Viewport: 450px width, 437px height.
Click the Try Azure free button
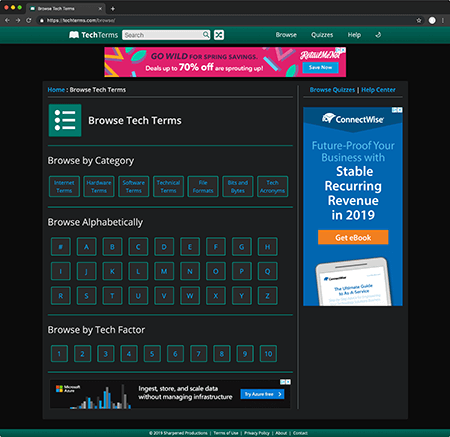263,394
